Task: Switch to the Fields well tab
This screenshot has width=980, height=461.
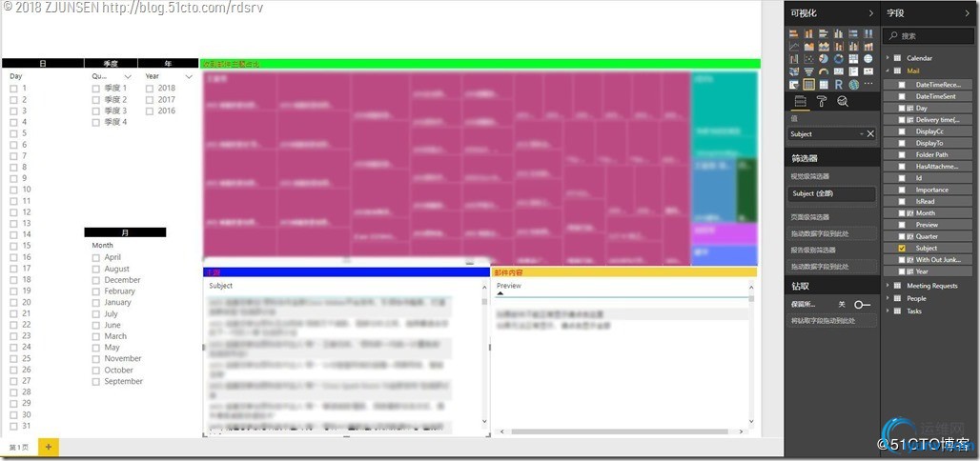Action: pos(800,101)
